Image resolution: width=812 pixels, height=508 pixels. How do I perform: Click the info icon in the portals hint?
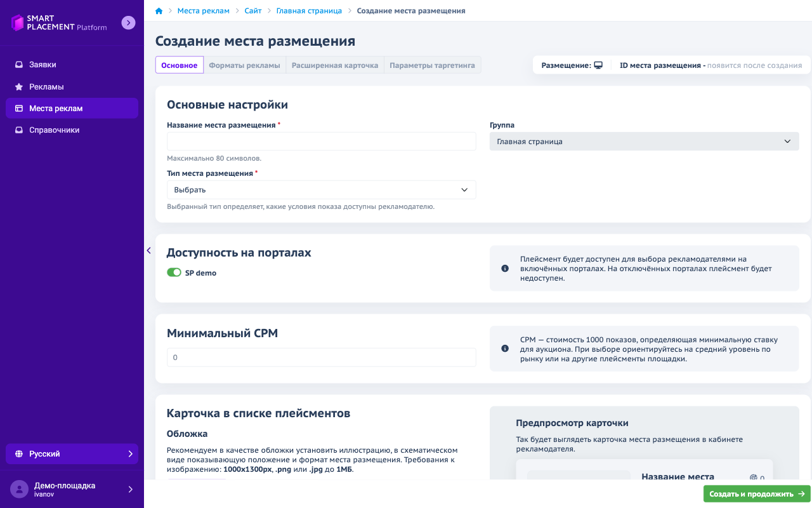click(x=505, y=269)
